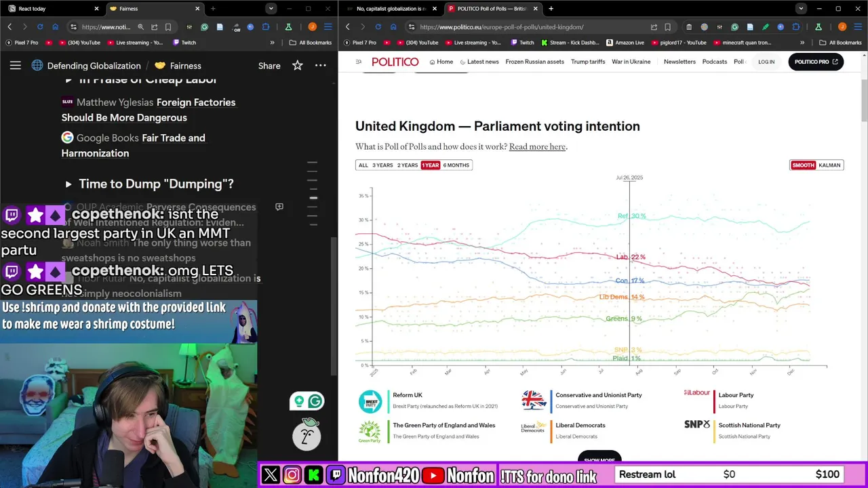Switch to the capitalist globalization tab
This screenshot has height=488, width=868.
point(390,9)
